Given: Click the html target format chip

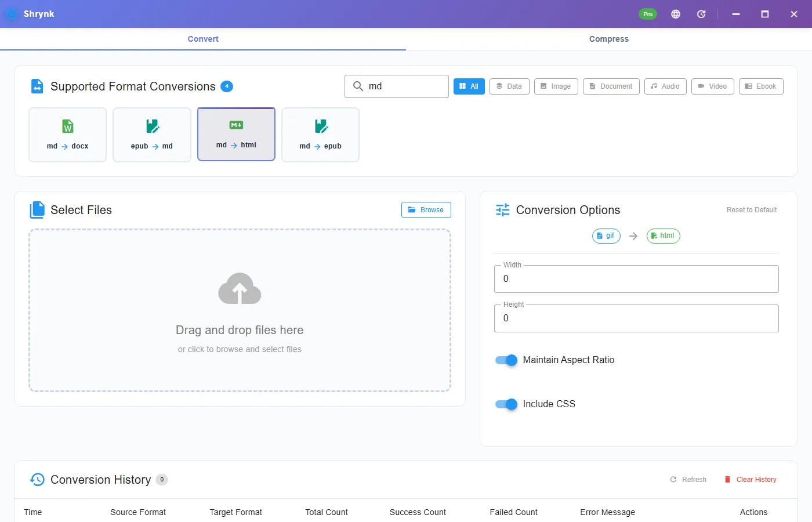Looking at the screenshot, I should coord(663,236).
